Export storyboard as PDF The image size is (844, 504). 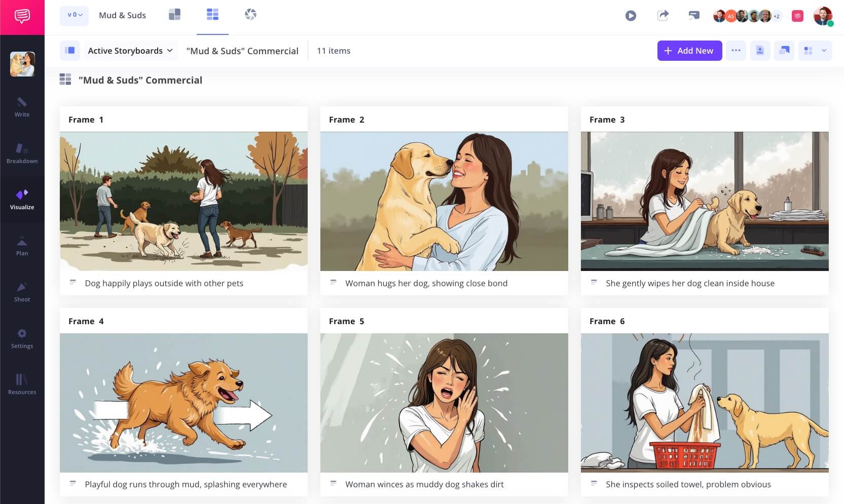coord(760,51)
